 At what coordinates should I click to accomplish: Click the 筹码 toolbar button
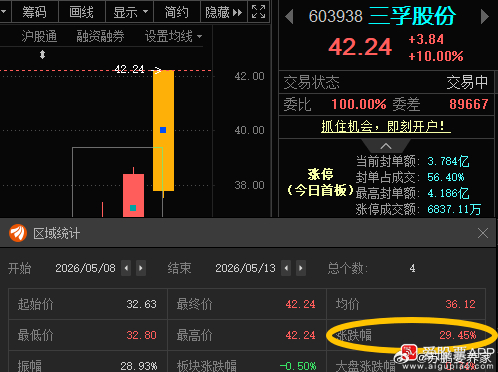35,12
